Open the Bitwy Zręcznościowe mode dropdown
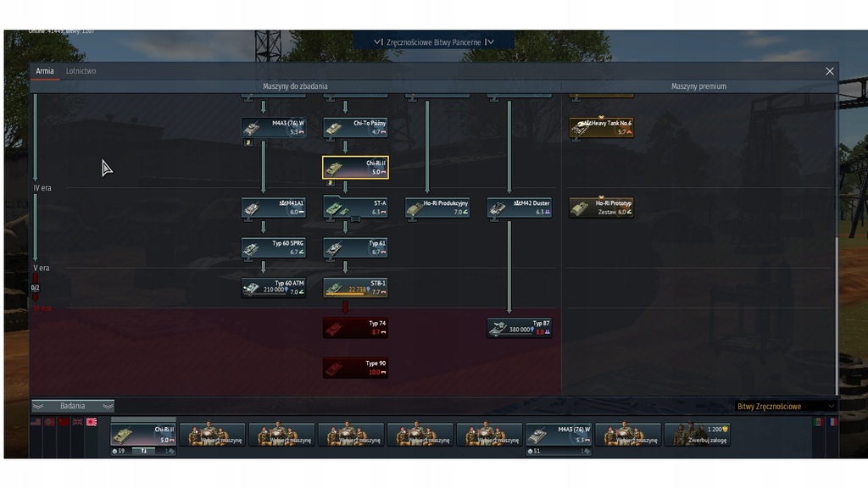This screenshot has width=868, height=488. 785,407
